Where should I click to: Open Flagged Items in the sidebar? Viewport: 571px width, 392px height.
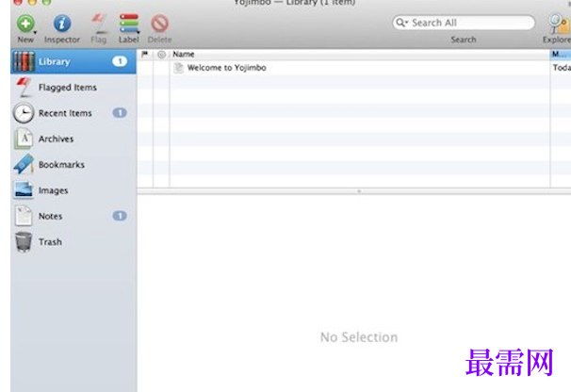point(73,88)
